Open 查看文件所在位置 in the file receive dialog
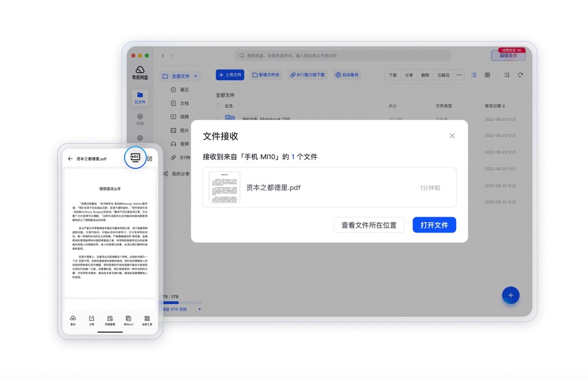The image size is (588, 378). [x=369, y=224]
